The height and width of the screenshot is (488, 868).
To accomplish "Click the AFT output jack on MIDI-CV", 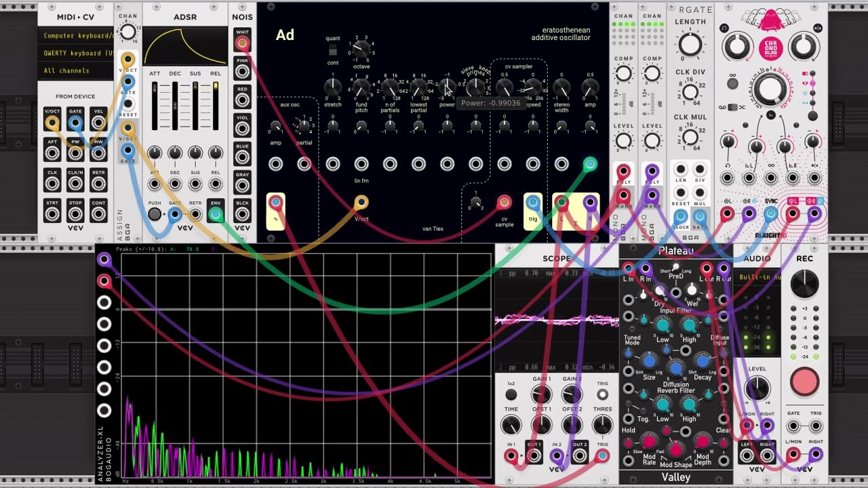I will coord(52,153).
